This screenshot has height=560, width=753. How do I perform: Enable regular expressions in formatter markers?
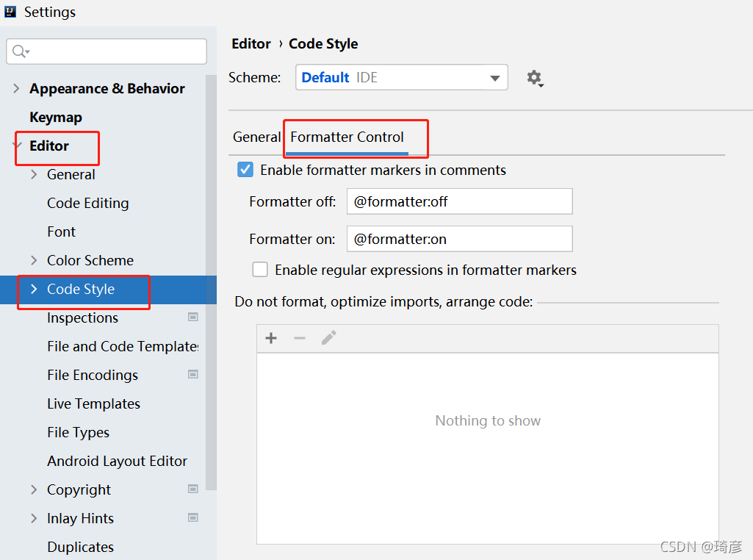(x=260, y=270)
